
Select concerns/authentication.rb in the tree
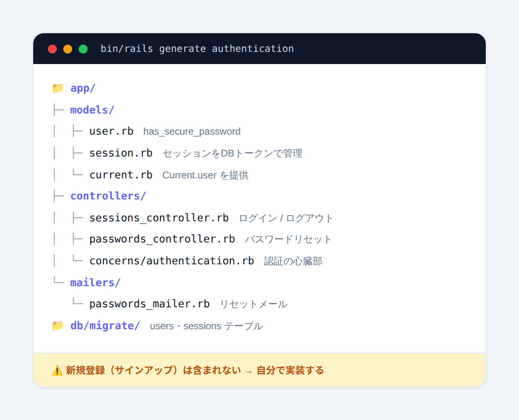pos(172,261)
